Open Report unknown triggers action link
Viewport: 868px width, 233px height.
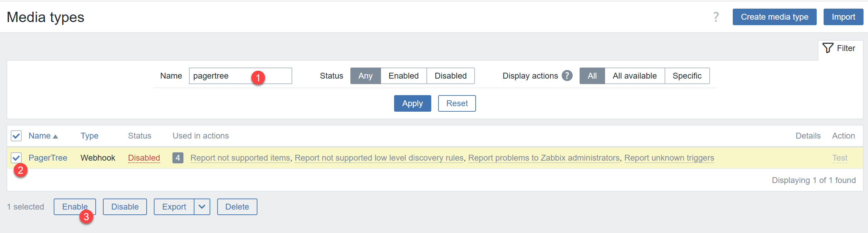point(669,158)
